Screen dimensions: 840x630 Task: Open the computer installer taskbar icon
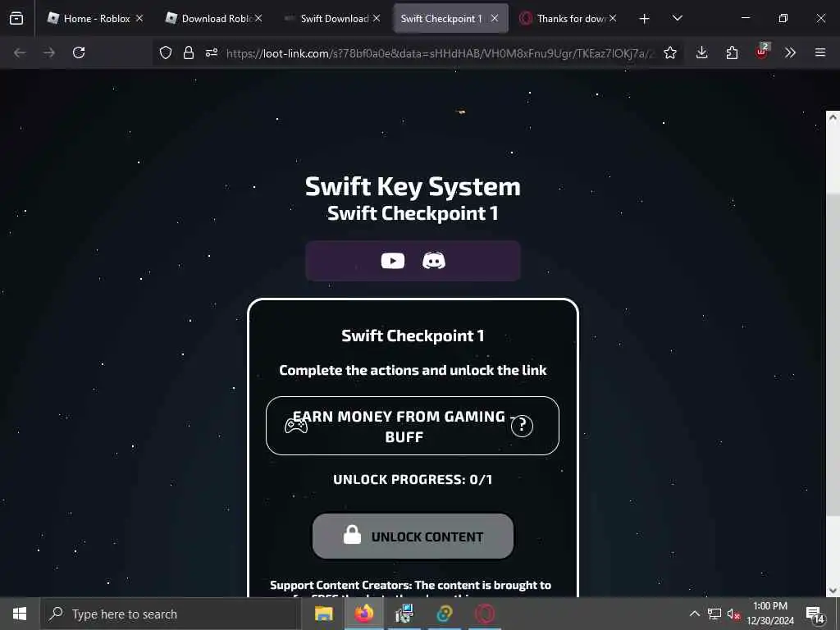tap(404, 614)
